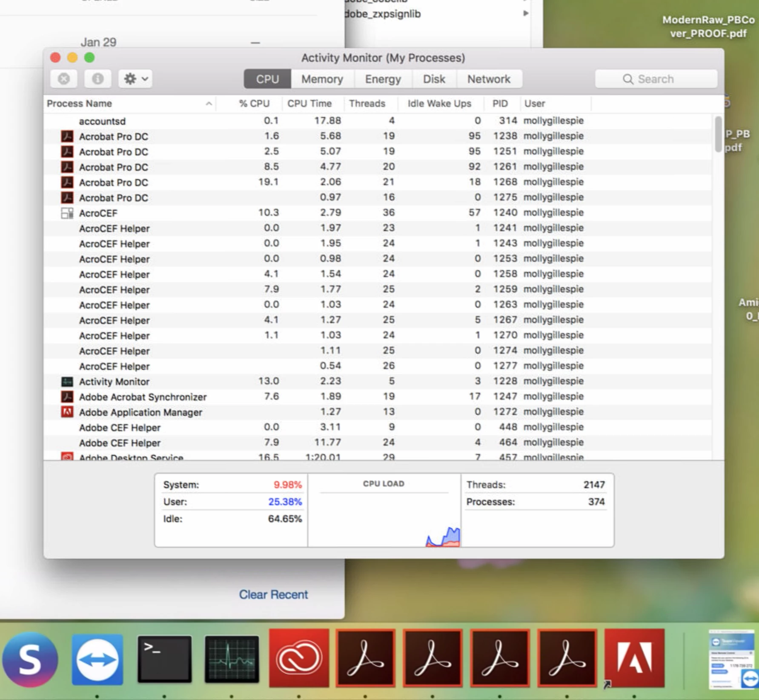
Task: Click the Processes 374 value
Action: coord(596,502)
